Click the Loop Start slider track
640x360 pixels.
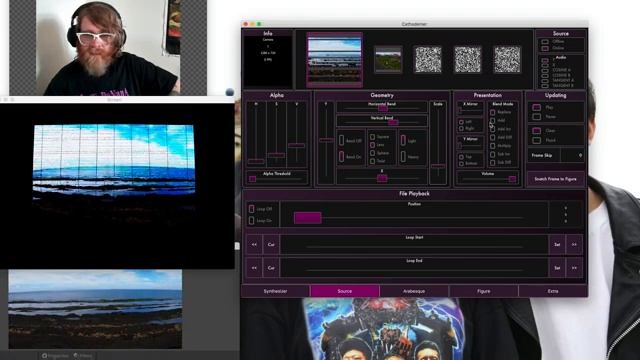(414, 247)
